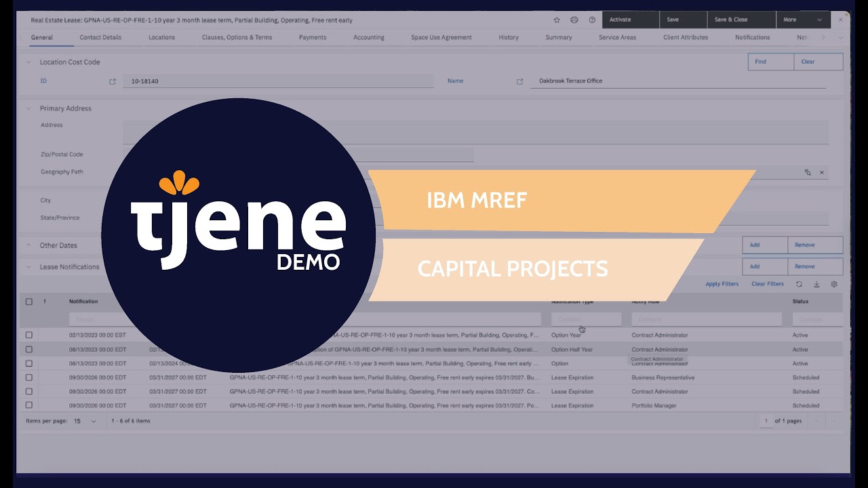This screenshot has height=488, width=868.
Task: Click the Address text area
Action: pyautogui.click(x=475, y=132)
